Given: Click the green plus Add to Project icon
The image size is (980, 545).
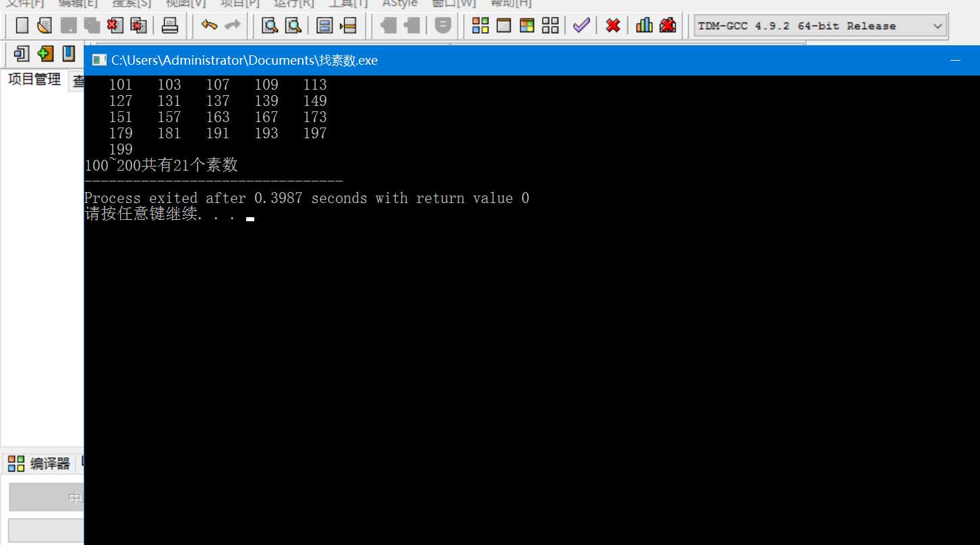Looking at the screenshot, I should click(45, 53).
